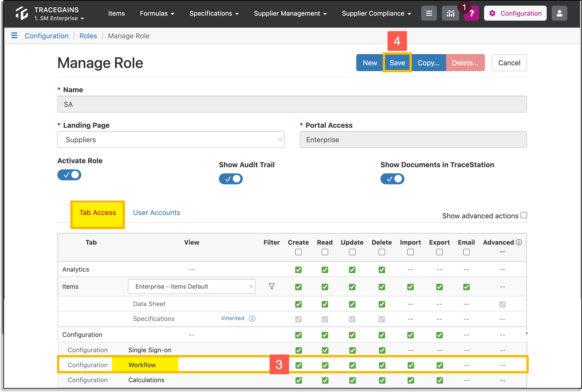Click the TraceGains logo icon

point(22,13)
